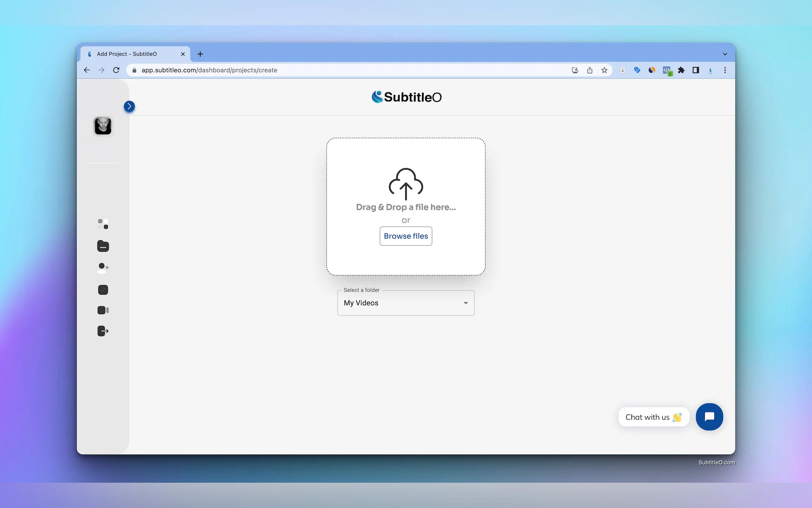812x508 pixels.
Task: Open browser three-dot menu
Action: pos(725,70)
